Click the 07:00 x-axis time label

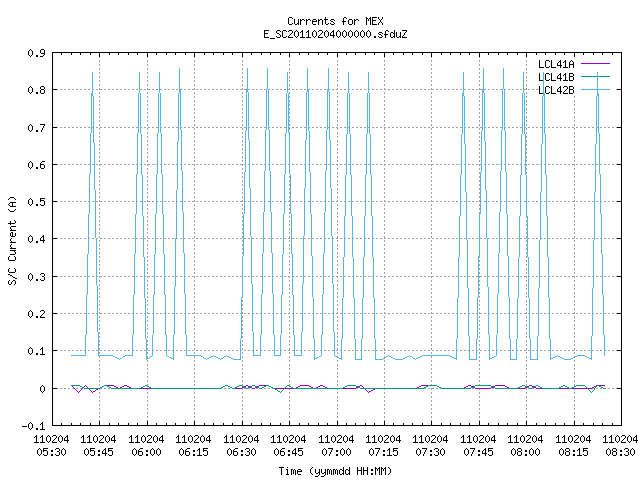pyautogui.click(x=336, y=453)
